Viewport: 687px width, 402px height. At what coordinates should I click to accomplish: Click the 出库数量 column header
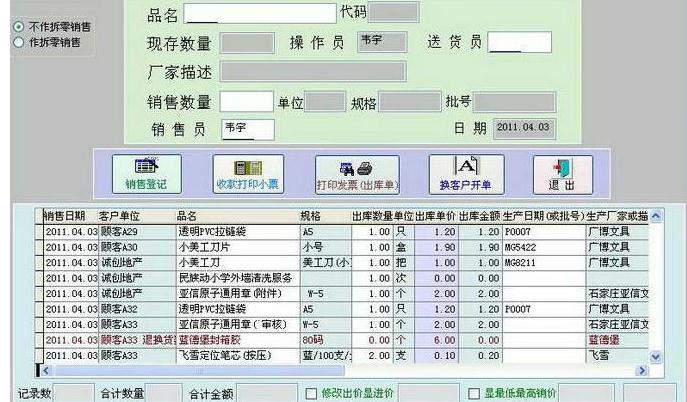coord(372,216)
